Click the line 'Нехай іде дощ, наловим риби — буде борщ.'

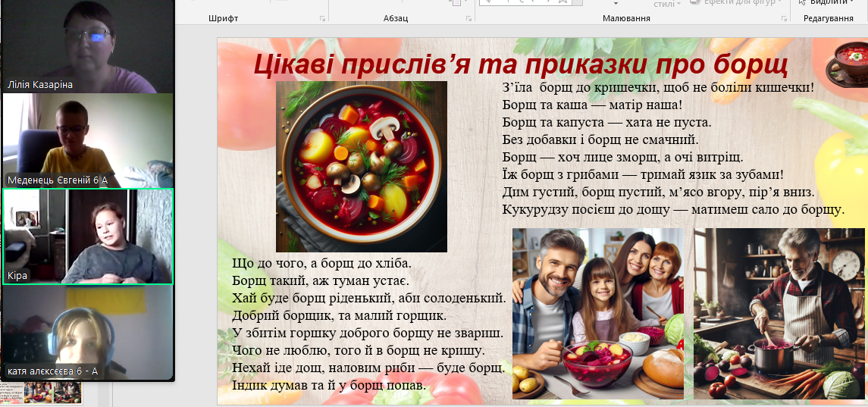click(x=368, y=368)
